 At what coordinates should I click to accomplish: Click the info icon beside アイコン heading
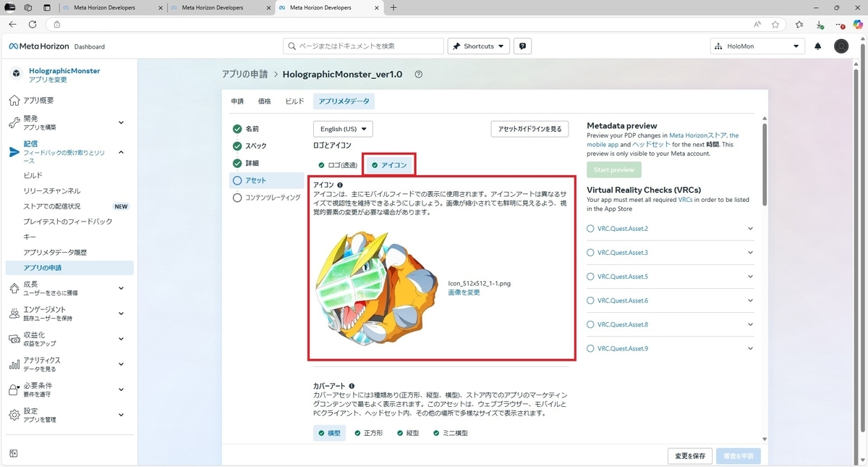(340, 185)
